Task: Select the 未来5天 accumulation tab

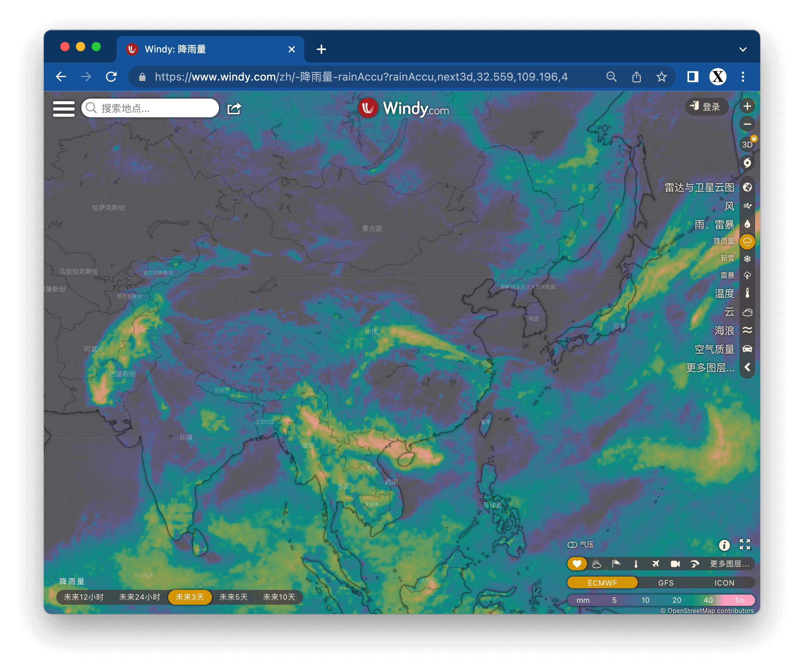Action: pos(233,597)
